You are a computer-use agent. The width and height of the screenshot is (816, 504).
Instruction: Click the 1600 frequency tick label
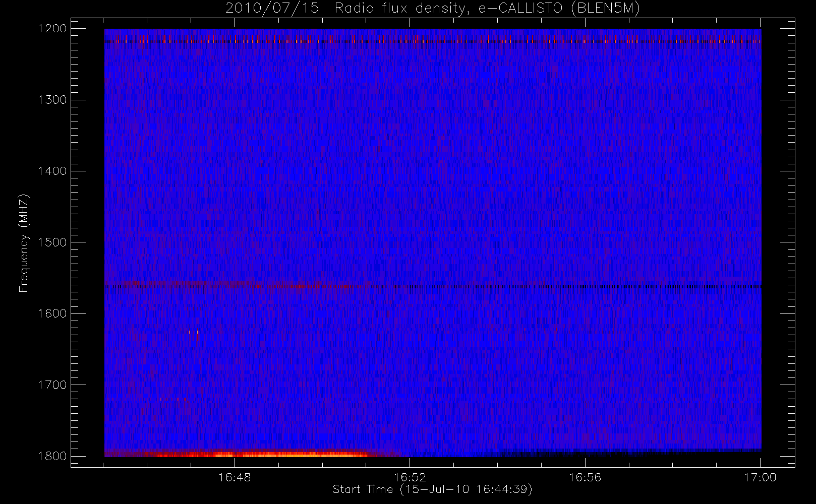click(52, 313)
